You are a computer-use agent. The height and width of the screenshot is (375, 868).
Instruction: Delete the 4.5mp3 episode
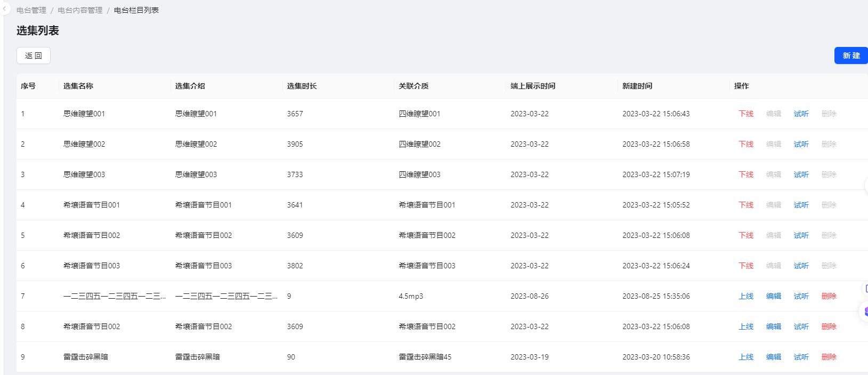(829, 296)
